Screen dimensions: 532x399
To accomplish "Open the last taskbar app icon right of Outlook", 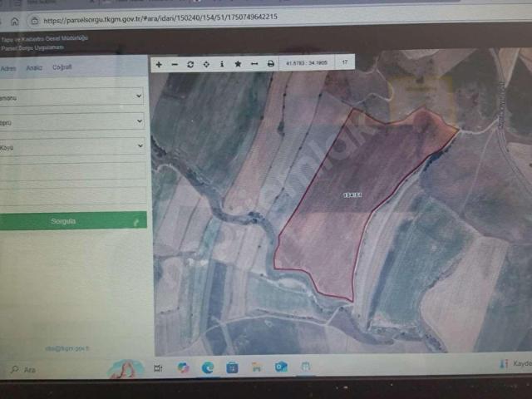I will pos(305,366).
